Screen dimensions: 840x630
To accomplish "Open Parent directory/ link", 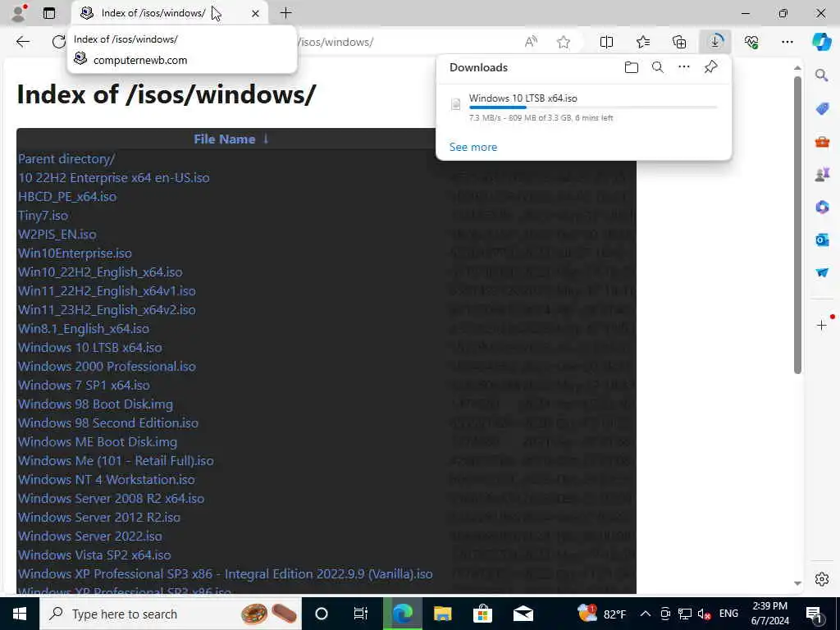I will coord(66,158).
